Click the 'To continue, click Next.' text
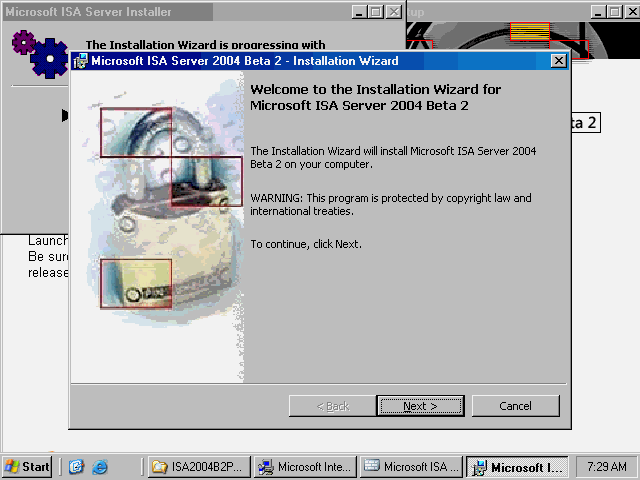The image size is (640, 480). (306, 244)
